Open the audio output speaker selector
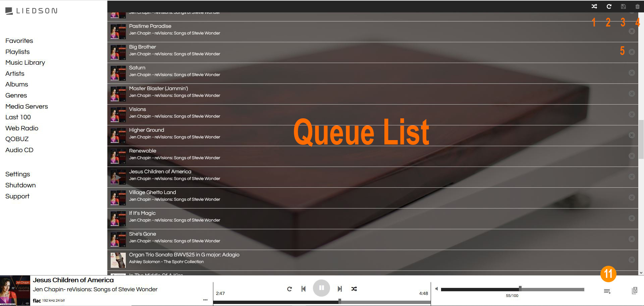The width and height of the screenshot is (644, 306). pos(634,291)
